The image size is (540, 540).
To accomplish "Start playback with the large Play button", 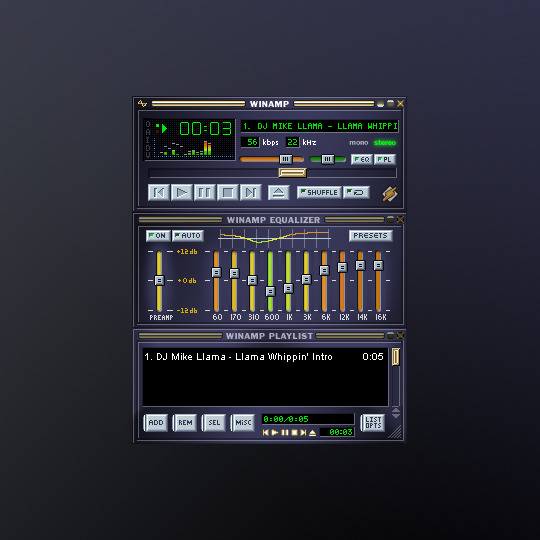I will point(182,193).
